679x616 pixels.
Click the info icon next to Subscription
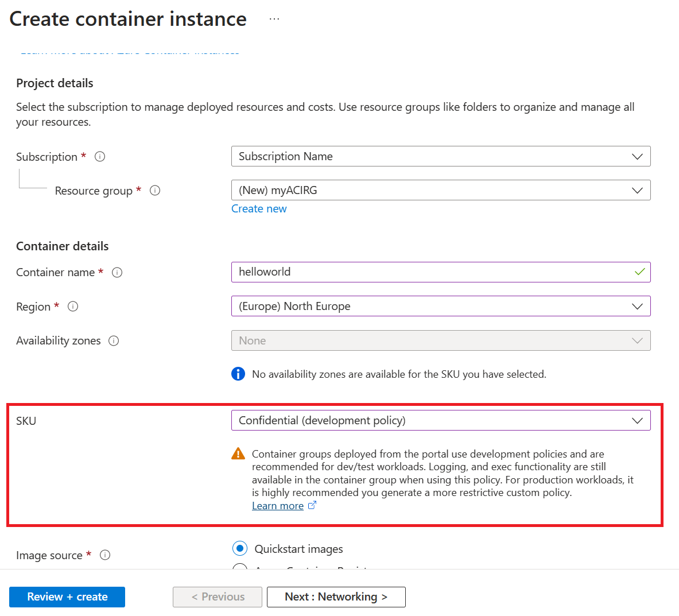(x=100, y=156)
